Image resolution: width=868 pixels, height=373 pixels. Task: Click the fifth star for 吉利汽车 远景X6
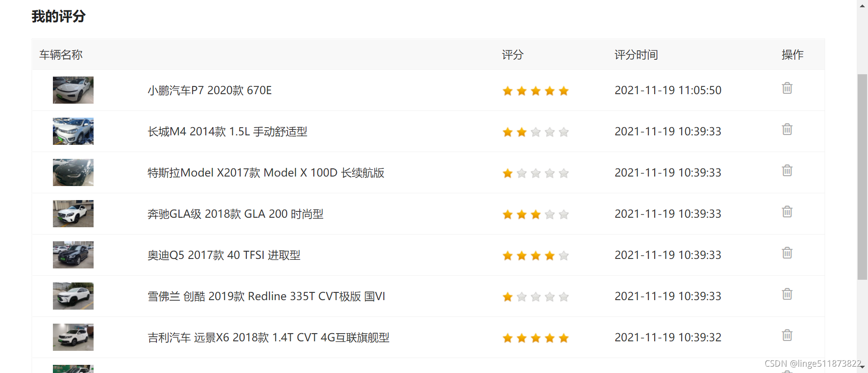click(x=564, y=338)
